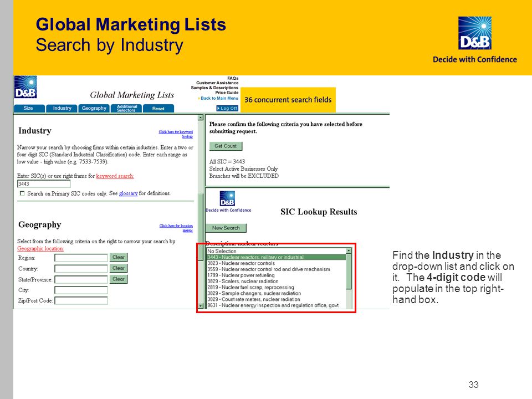Click the left frame scroll-up arrow
This screenshot has width=532, height=399.
click(201, 117)
